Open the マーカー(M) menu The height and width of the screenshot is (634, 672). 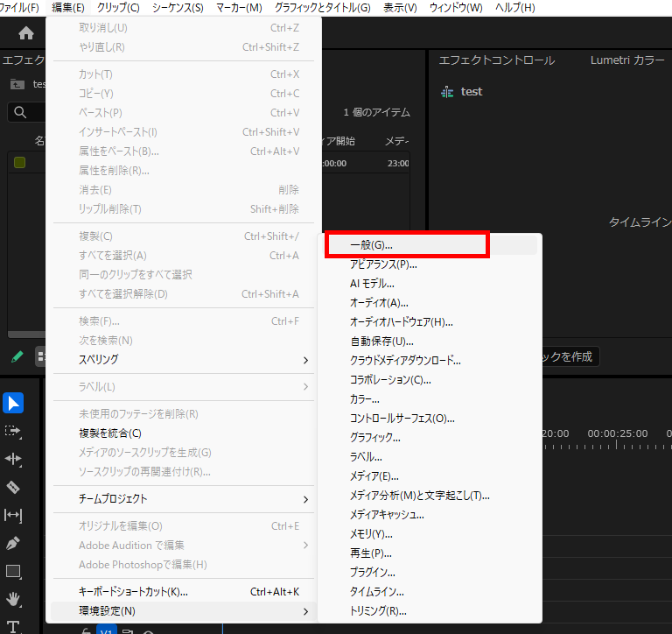[x=239, y=8]
